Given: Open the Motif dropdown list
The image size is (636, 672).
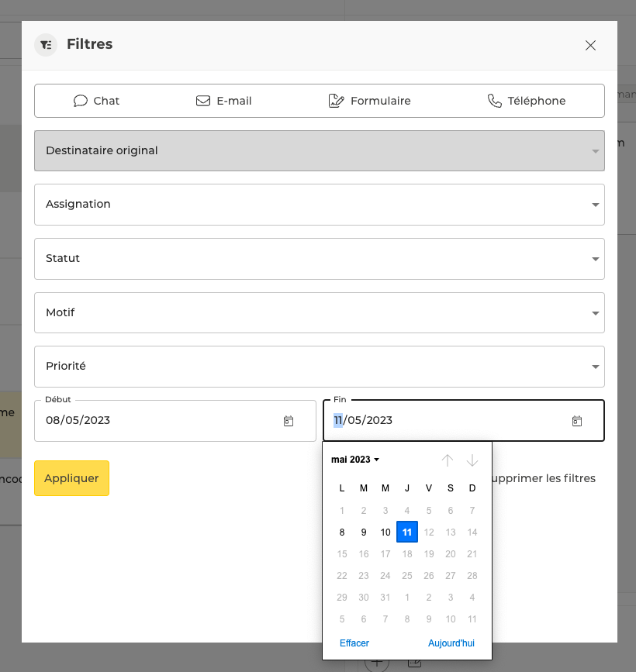Looking at the screenshot, I should coord(319,313).
